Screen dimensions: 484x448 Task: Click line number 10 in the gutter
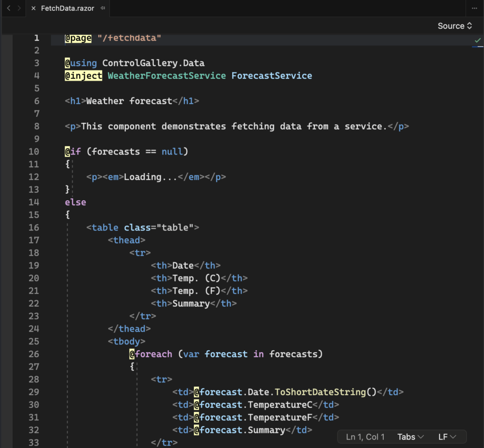tap(34, 152)
